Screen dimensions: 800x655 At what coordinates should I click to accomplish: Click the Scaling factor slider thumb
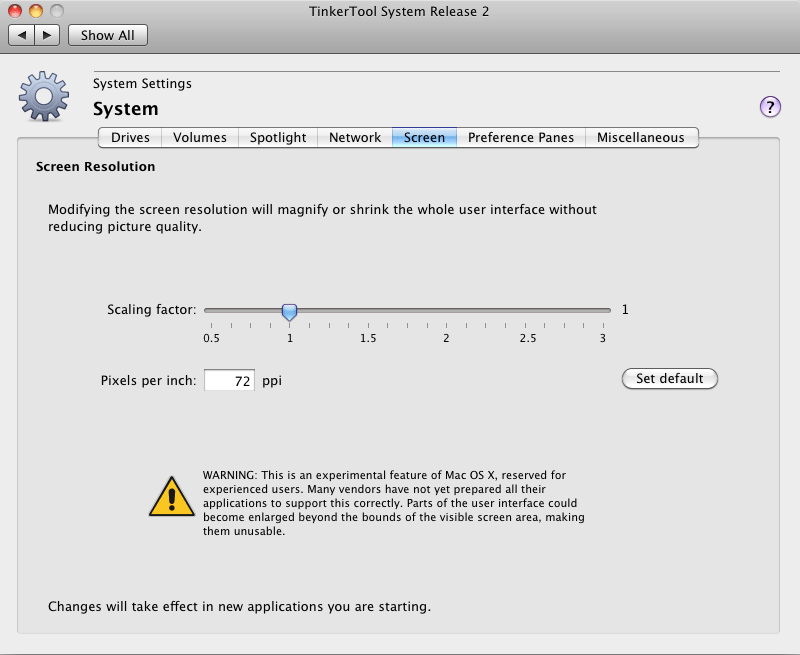pyautogui.click(x=289, y=312)
